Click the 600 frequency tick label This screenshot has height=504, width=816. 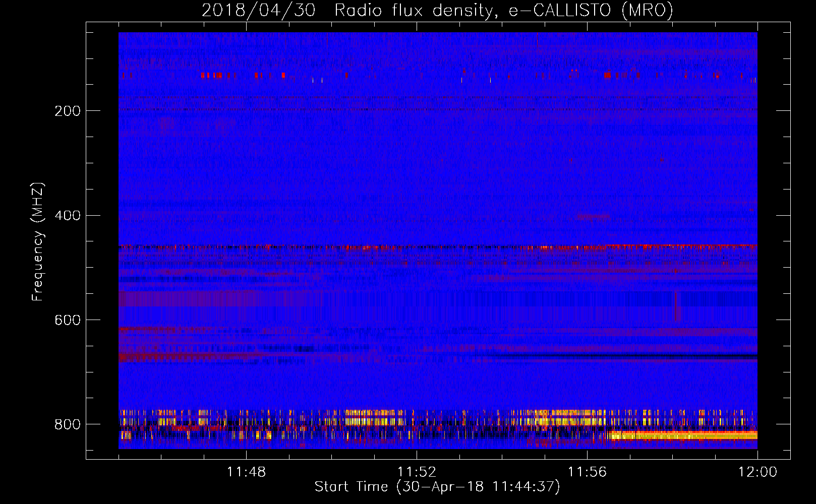[68, 321]
